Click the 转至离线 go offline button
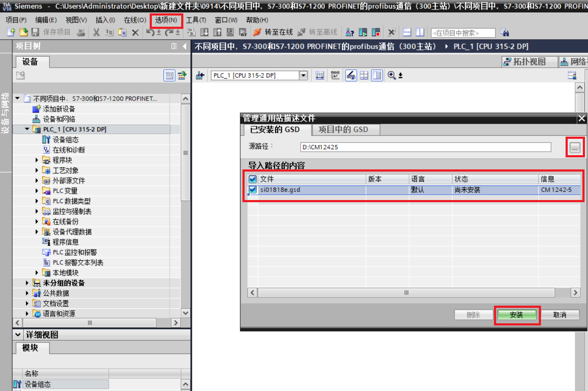 click(317, 32)
